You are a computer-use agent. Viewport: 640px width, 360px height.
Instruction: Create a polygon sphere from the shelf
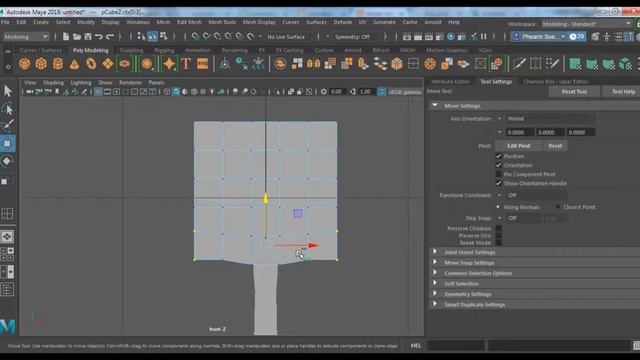24,64
